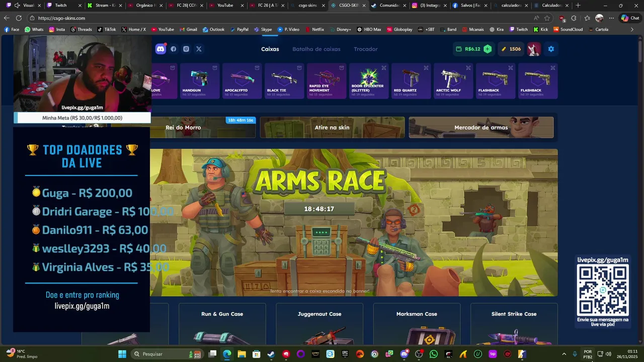Click the green plus to add balance
The width and height of the screenshot is (644, 362).
[488, 49]
